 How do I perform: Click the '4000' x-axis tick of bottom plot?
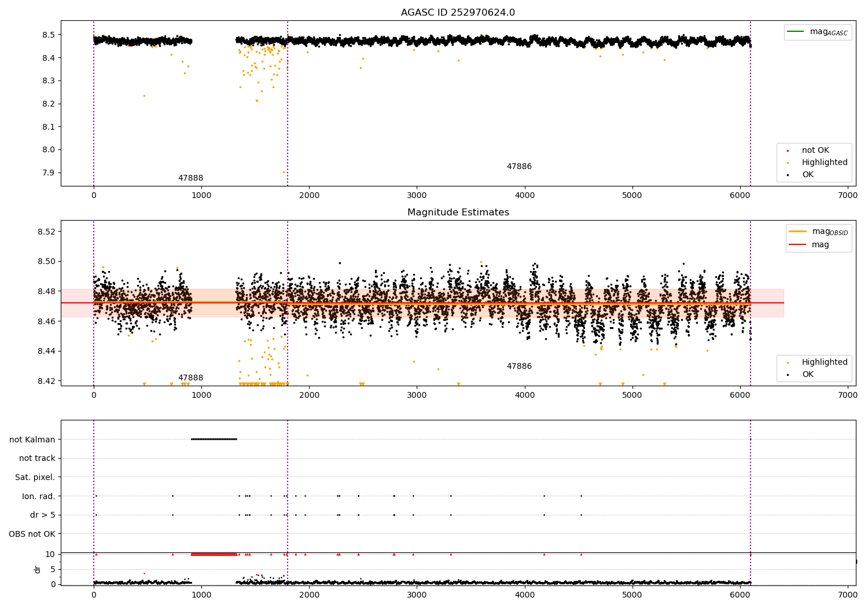coord(525,594)
